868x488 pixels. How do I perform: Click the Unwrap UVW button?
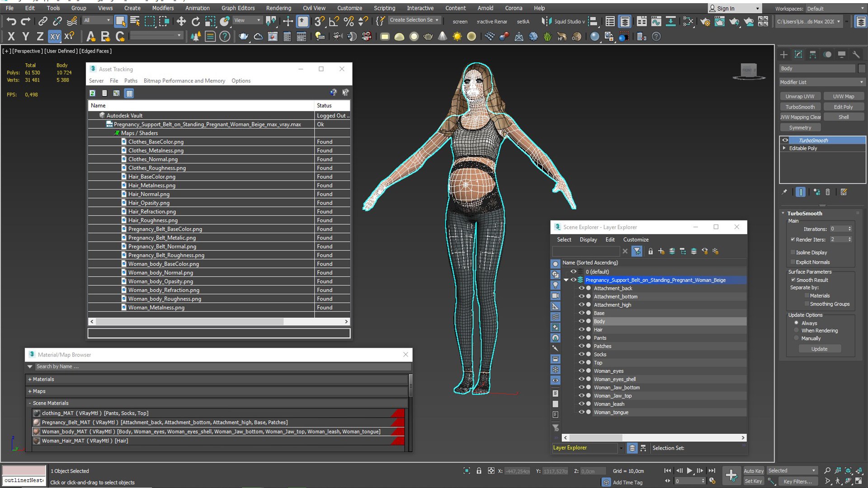click(800, 96)
